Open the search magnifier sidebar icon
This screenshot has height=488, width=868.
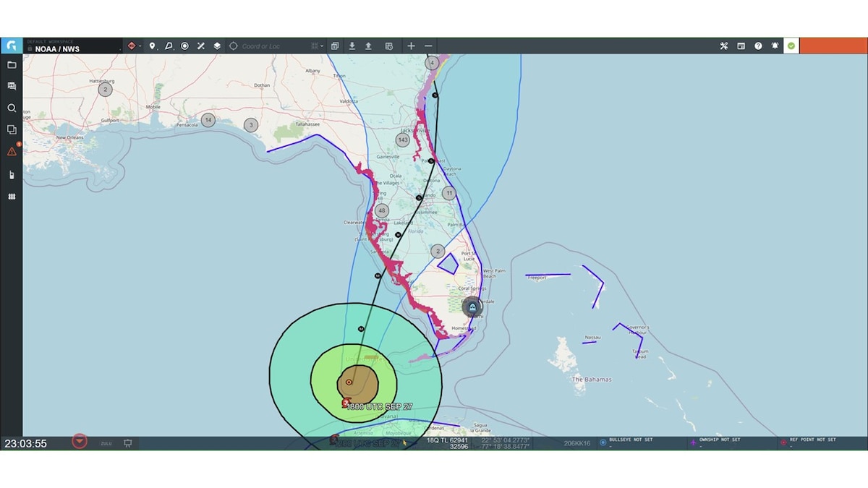pos(12,108)
